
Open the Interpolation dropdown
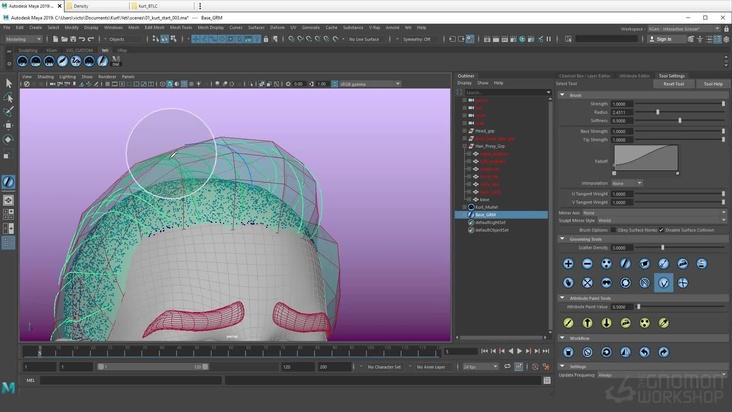coord(626,183)
